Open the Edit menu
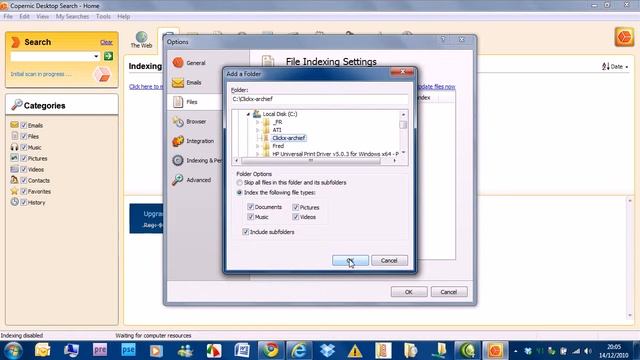 pyautogui.click(x=24, y=16)
